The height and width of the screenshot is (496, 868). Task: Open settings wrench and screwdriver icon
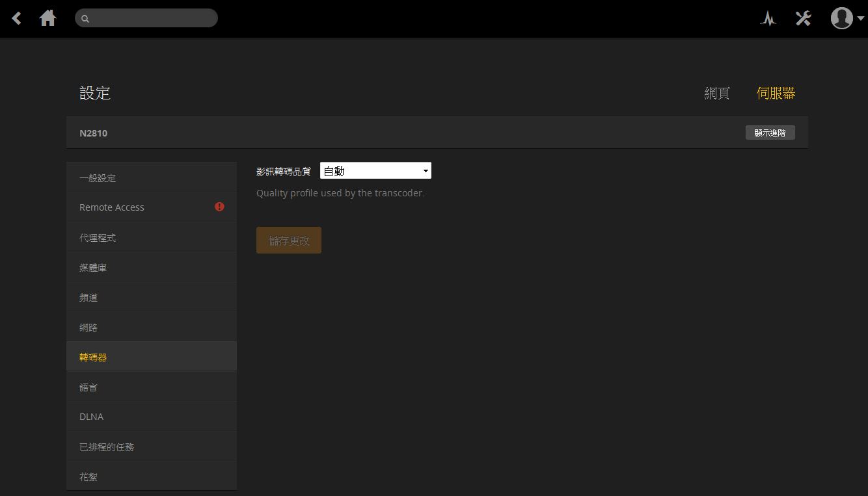(804, 18)
